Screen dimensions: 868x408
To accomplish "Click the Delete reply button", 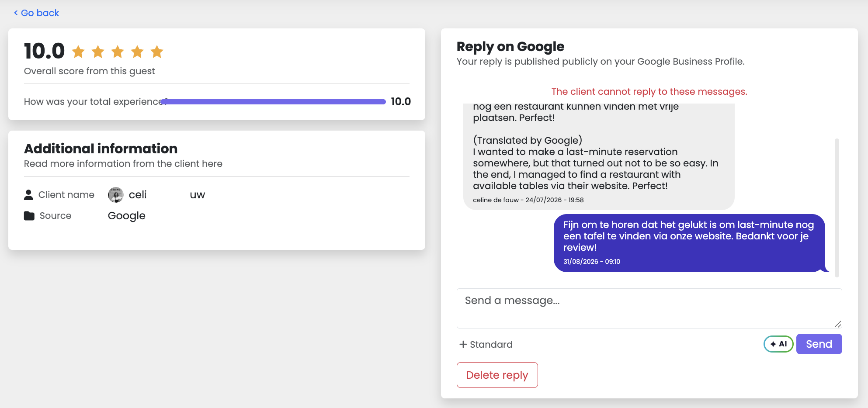I will (x=497, y=375).
